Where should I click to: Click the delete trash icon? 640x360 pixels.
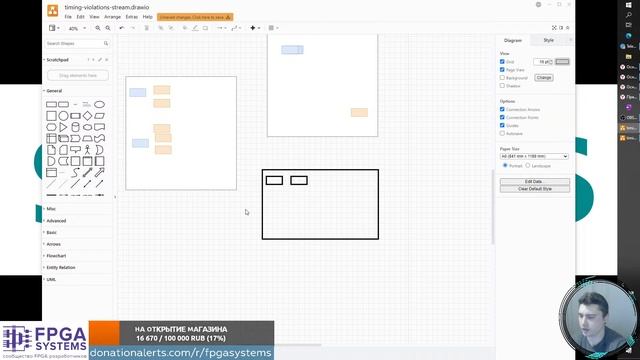point(147,28)
